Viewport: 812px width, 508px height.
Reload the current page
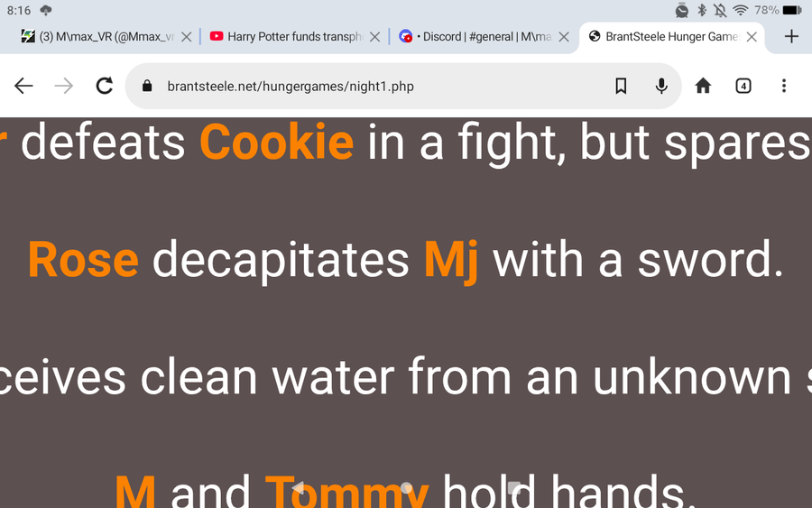click(x=105, y=86)
